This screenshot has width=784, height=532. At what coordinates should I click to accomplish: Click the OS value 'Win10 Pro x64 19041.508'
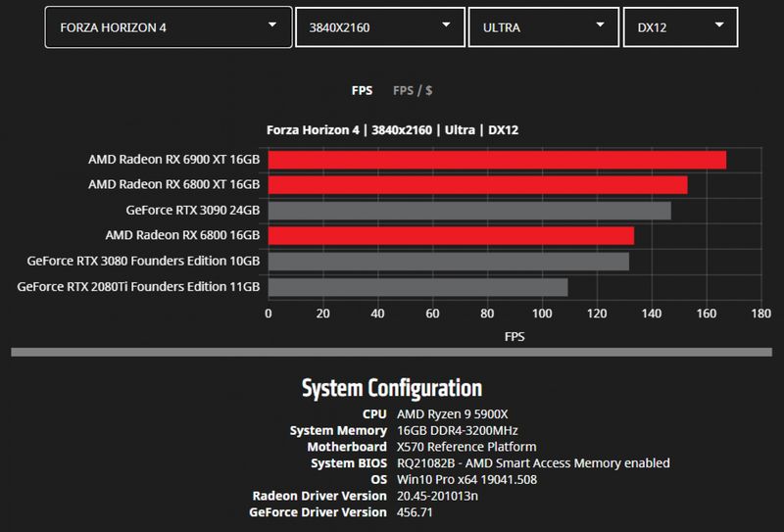(x=467, y=479)
